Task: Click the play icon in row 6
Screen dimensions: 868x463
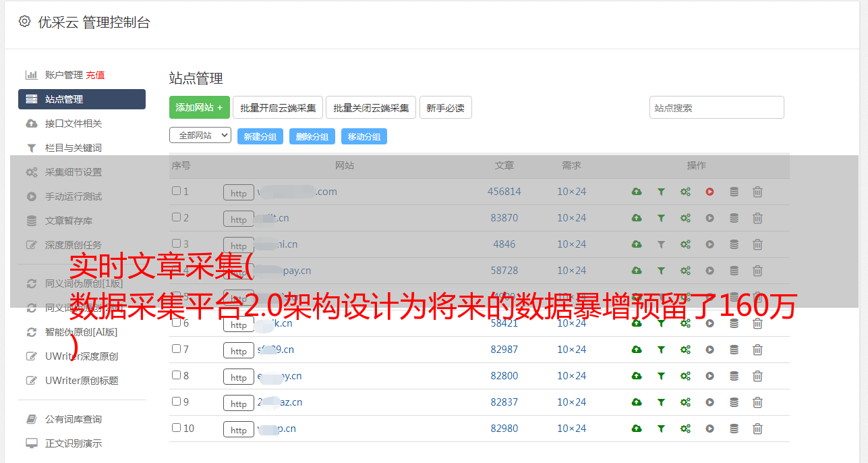Action: (x=710, y=323)
